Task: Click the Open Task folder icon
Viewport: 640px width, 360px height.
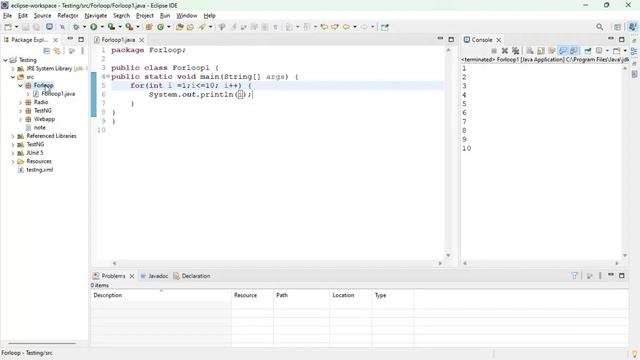Action: point(190,27)
